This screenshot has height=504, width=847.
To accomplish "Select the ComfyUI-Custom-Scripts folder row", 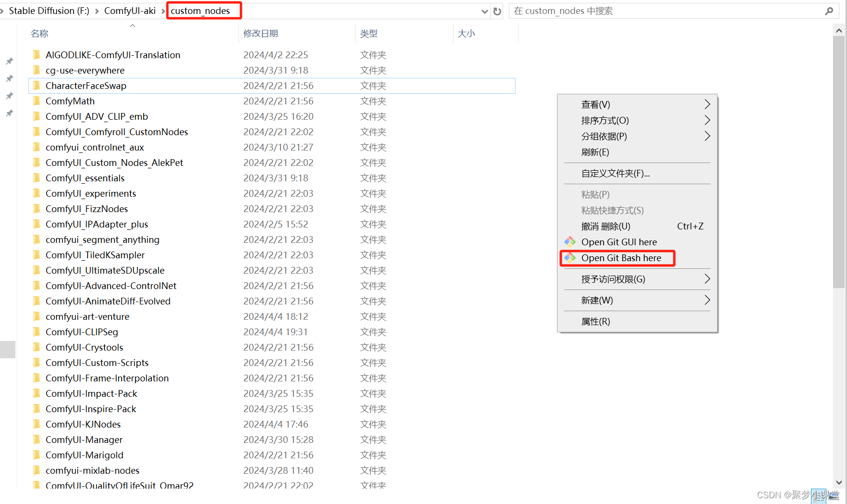I will (272, 363).
